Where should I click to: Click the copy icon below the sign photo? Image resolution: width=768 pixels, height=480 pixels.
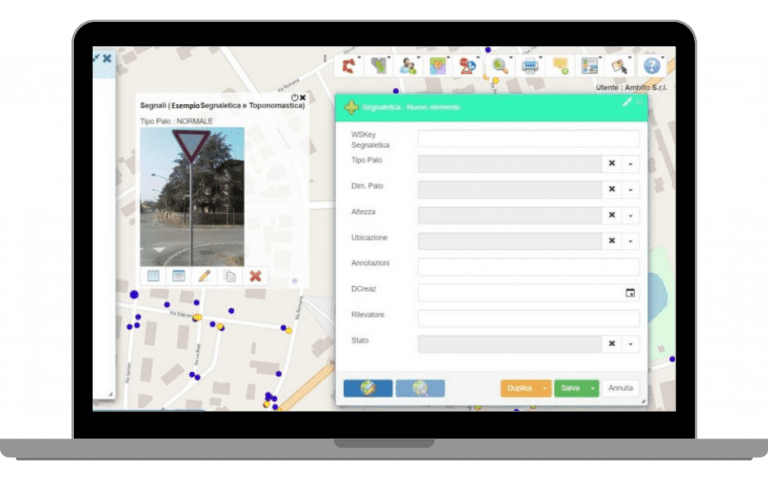[229, 276]
